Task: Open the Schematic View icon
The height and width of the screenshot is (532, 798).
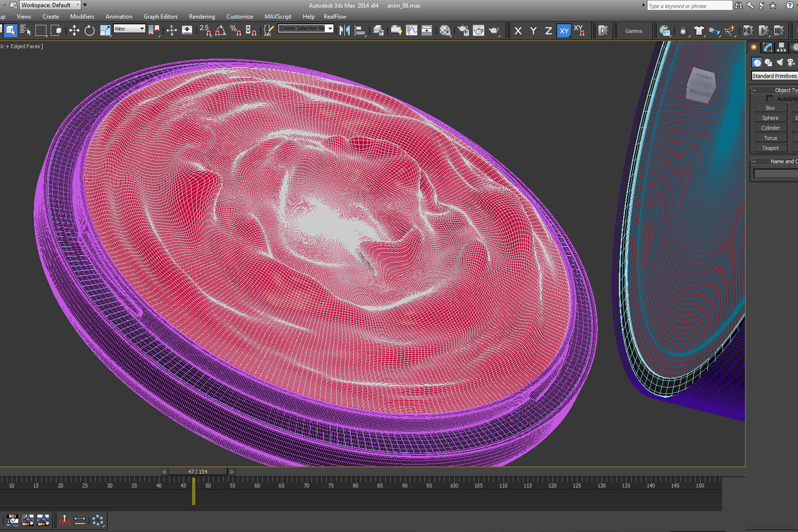Action: (427, 31)
